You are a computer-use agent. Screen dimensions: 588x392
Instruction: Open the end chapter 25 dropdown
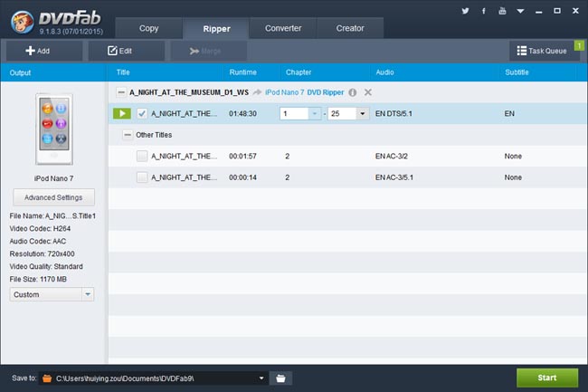coord(362,114)
